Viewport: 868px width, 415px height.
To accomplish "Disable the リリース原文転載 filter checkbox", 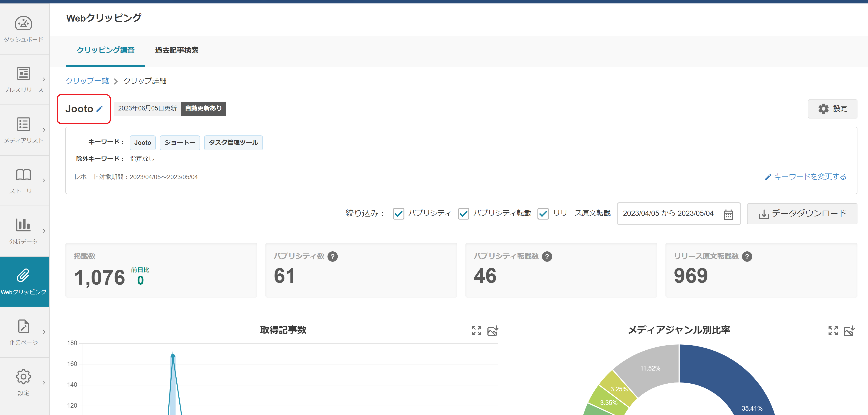I will click(543, 213).
